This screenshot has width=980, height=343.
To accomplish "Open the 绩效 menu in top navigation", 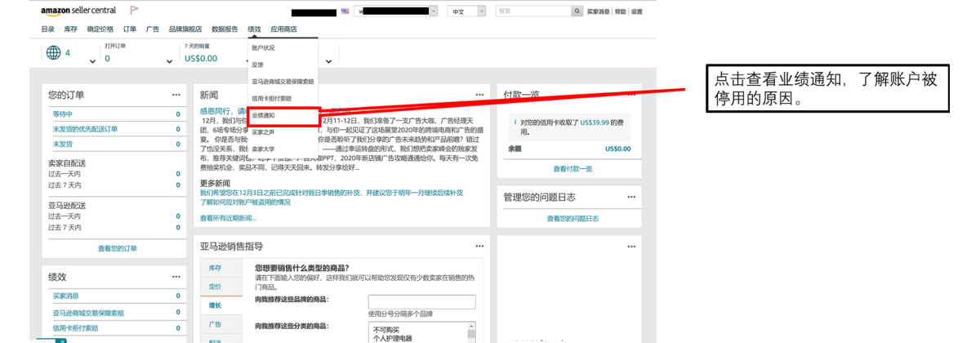I will pos(255,29).
